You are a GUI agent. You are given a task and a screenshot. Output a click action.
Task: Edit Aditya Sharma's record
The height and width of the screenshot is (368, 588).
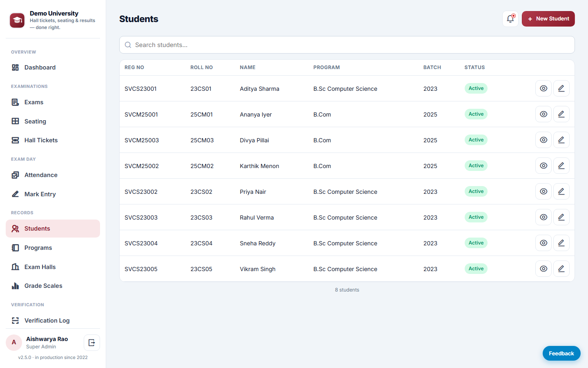click(x=561, y=88)
